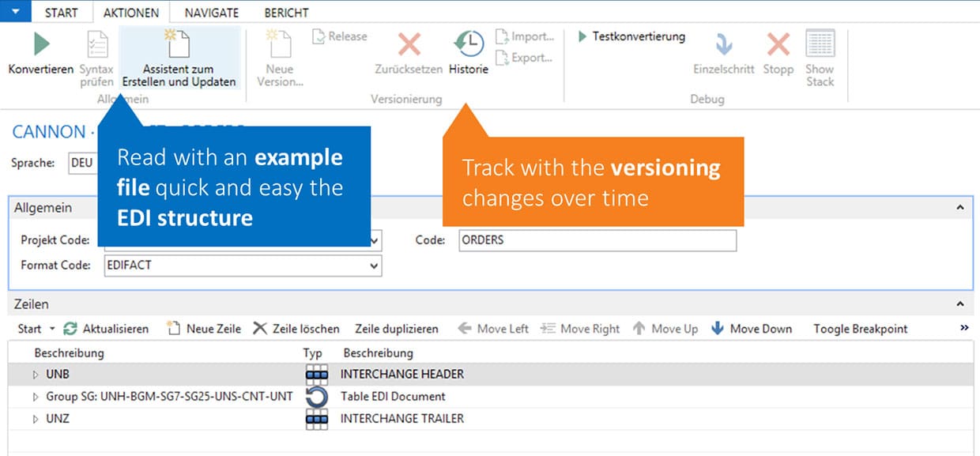The height and width of the screenshot is (456, 980).
Task: Click the table type icon of UNZ row
Action: pyautogui.click(x=317, y=419)
